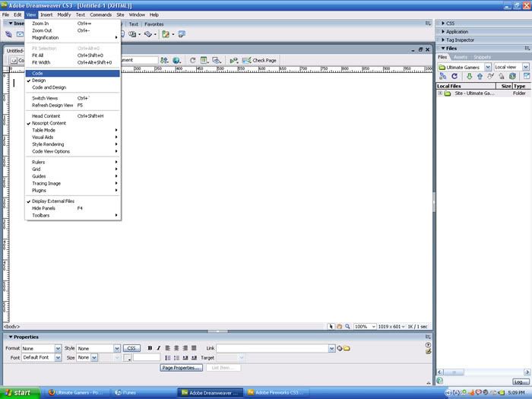
Task: Click the Refresh Design View toolbar icon
Action: pyautogui.click(x=192, y=60)
